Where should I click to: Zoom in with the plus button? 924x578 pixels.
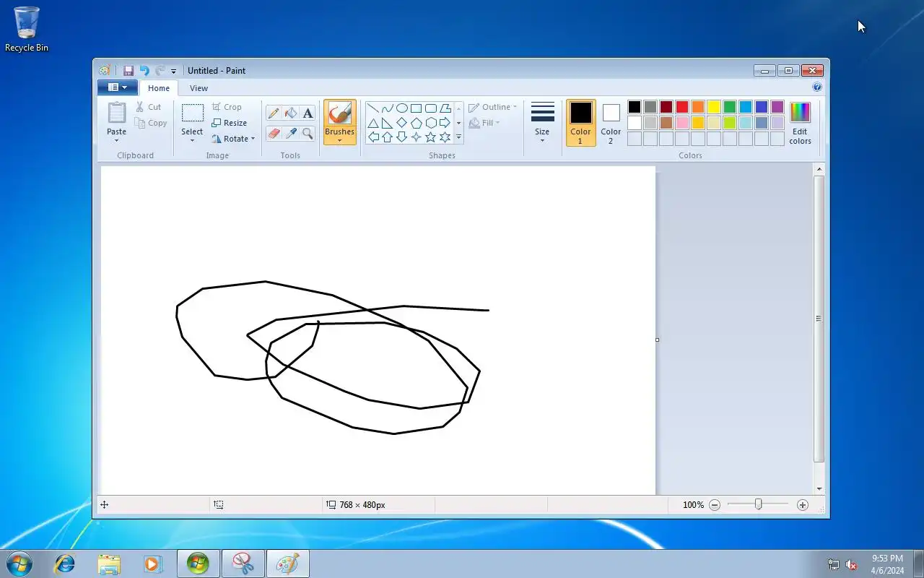[x=803, y=505]
